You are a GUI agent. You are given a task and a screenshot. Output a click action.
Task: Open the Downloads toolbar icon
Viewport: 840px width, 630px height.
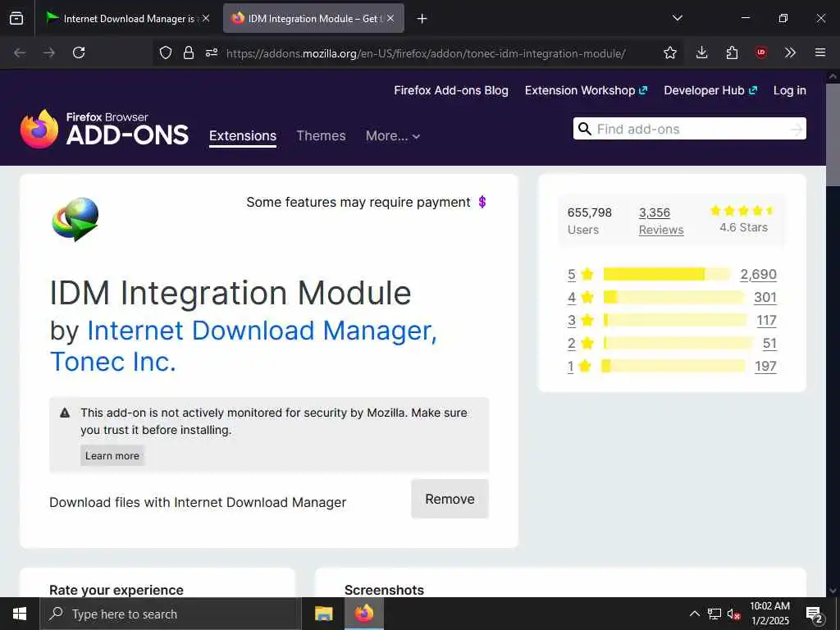pos(702,52)
